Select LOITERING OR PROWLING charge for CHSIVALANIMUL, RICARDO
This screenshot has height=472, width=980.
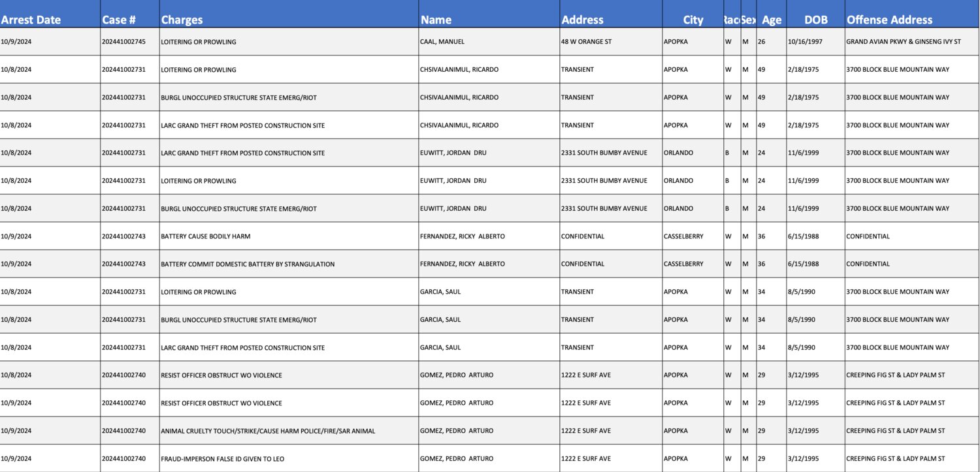199,70
